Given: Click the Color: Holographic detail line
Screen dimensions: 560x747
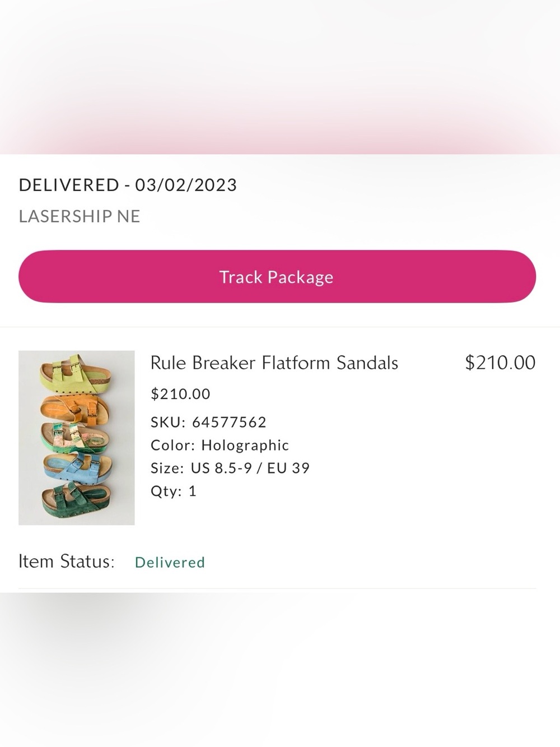Looking at the screenshot, I should (220, 445).
